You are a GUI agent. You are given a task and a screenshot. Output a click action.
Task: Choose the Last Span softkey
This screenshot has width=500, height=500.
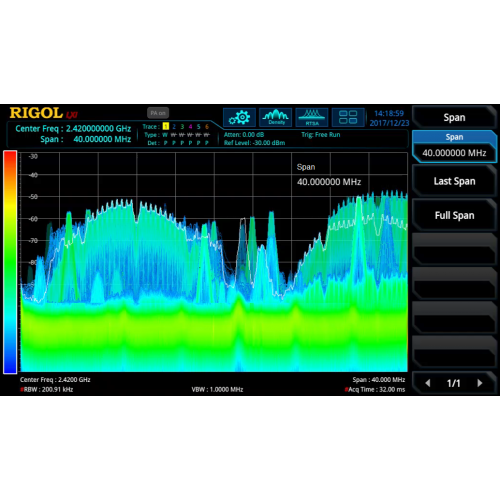pyautogui.click(x=454, y=181)
